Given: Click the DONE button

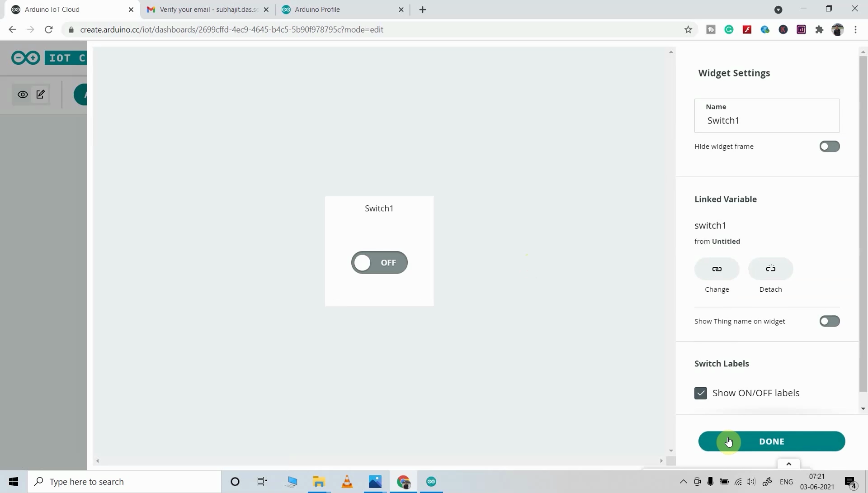Looking at the screenshot, I should 772,441.
